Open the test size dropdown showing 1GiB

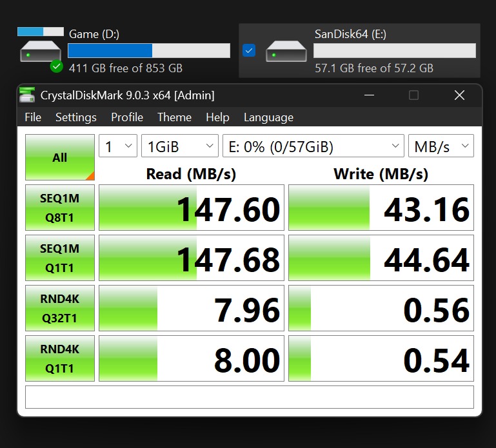(180, 146)
